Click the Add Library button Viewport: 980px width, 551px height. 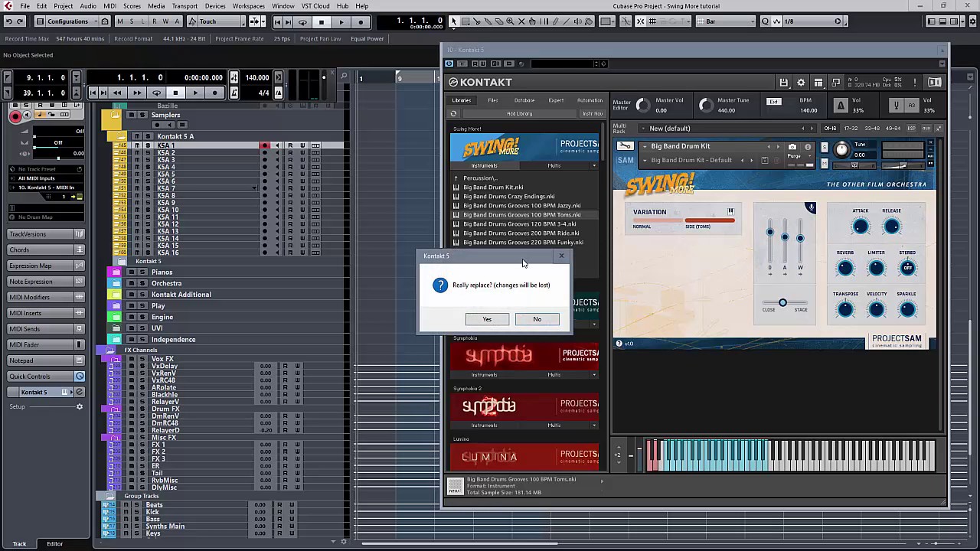[x=519, y=114]
